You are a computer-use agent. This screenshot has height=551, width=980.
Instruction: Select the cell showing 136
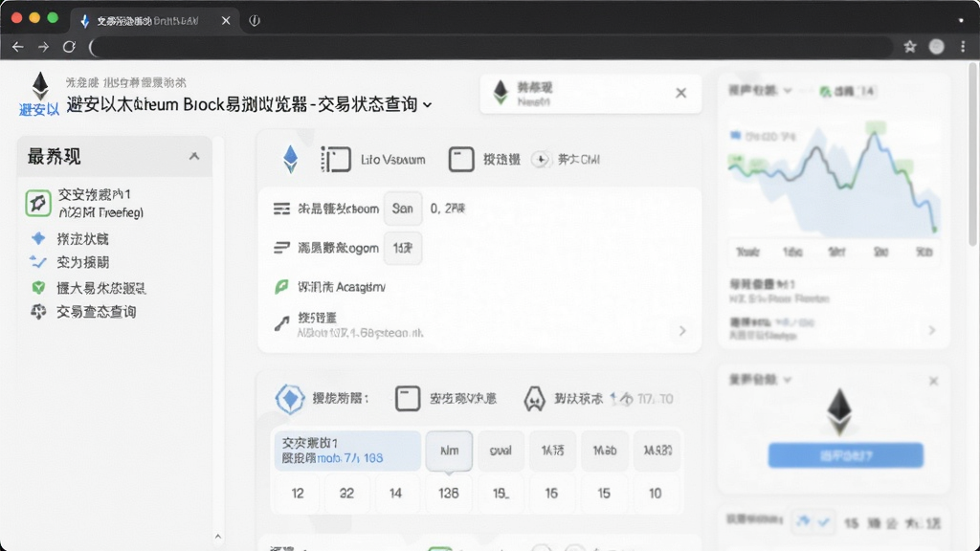(449, 494)
